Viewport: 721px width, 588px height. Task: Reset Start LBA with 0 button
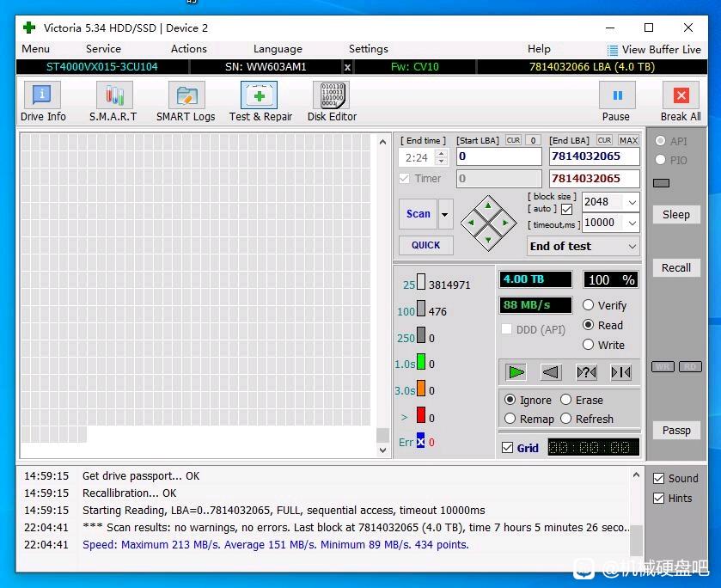click(533, 140)
